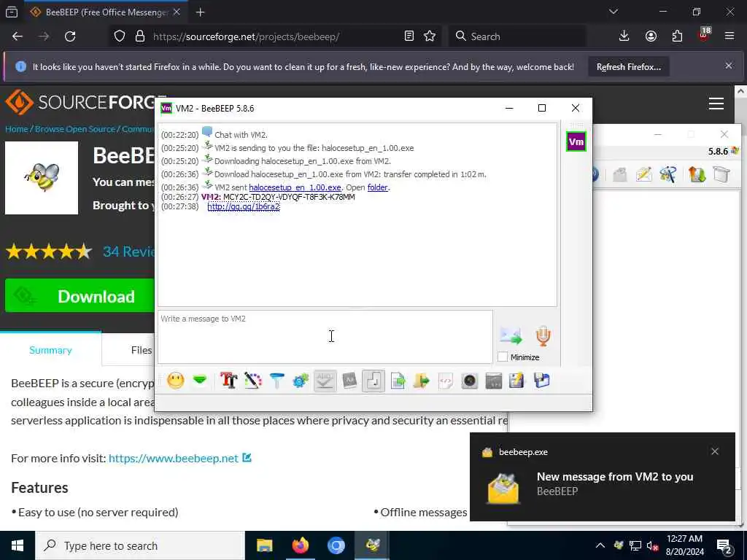Select the VM2 user avatar in chat sidebar
The width and height of the screenshot is (747, 560).
pos(576,141)
